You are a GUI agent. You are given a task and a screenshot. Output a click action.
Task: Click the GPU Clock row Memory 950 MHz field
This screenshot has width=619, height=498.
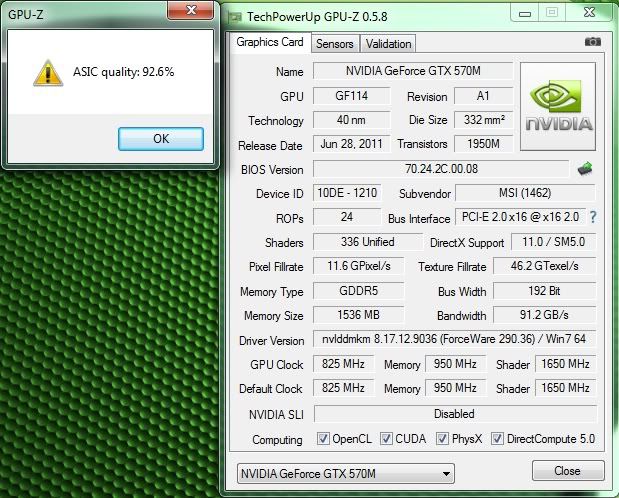pos(455,364)
